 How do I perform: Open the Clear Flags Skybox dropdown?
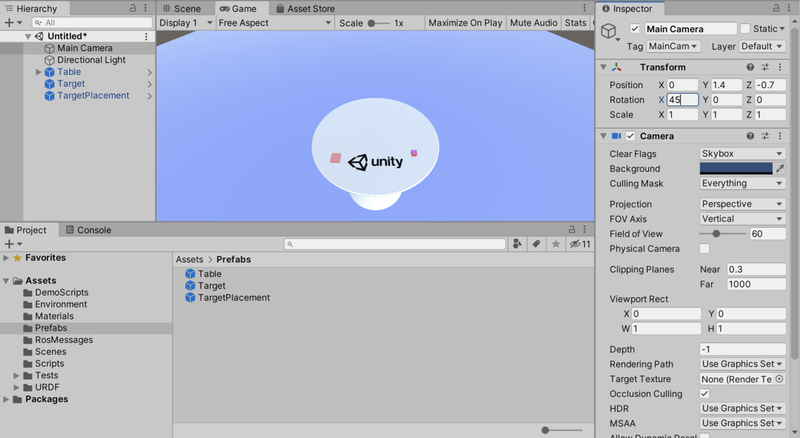point(742,154)
